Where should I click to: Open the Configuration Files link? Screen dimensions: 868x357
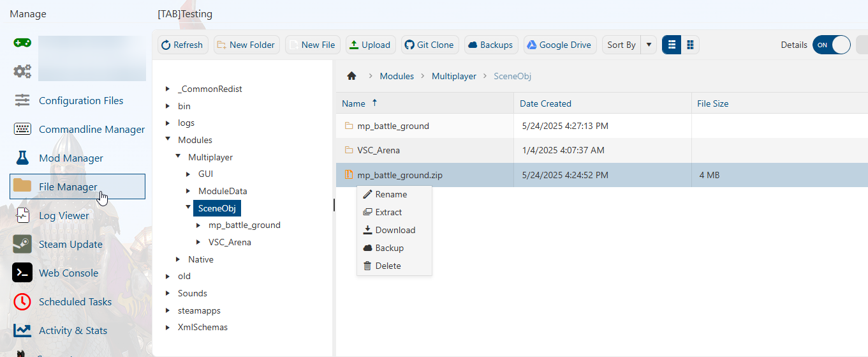point(81,100)
